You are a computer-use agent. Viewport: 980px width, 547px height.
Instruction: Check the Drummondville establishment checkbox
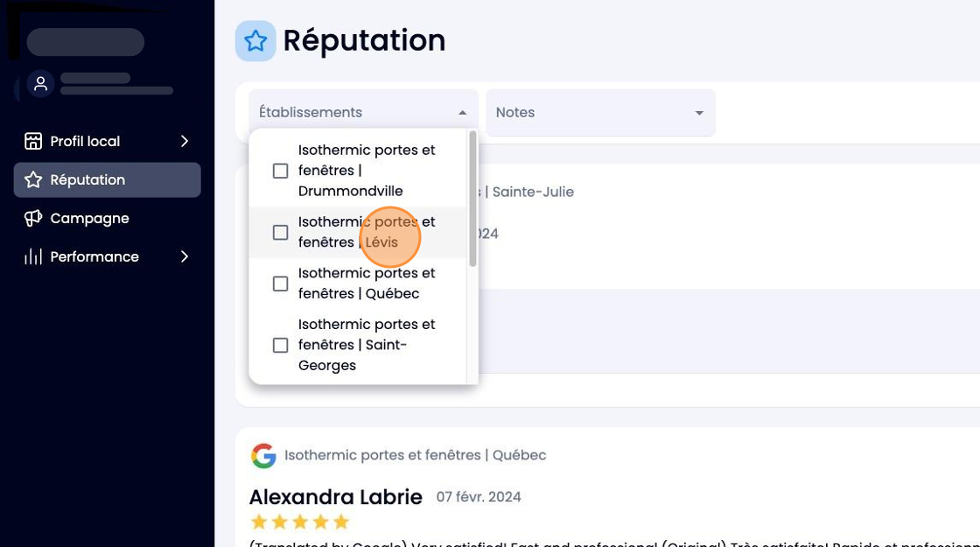point(281,171)
